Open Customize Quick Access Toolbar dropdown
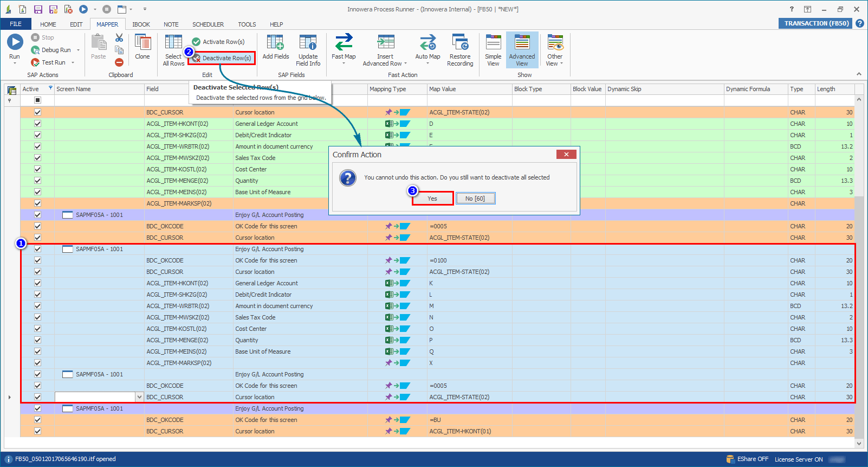The height and width of the screenshot is (467, 868). point(145,9)
